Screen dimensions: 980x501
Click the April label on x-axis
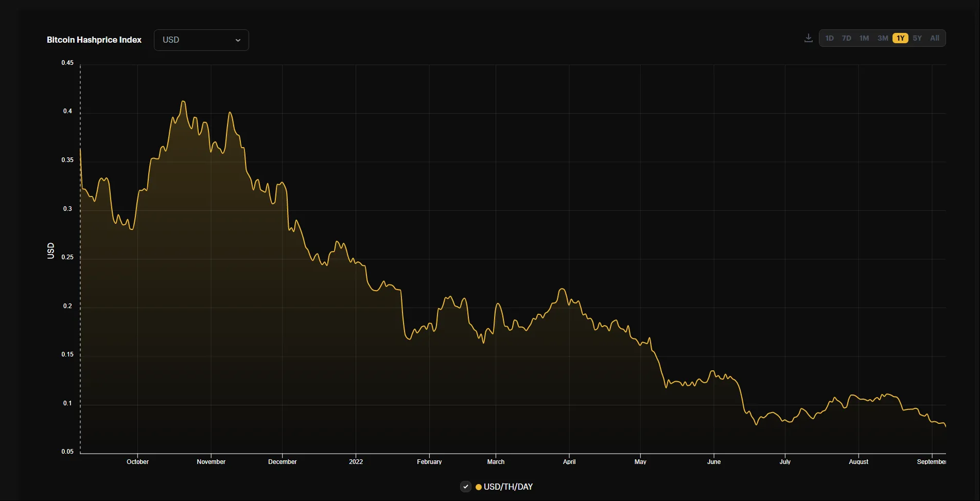pyautogui.click(x=569, y=461)
